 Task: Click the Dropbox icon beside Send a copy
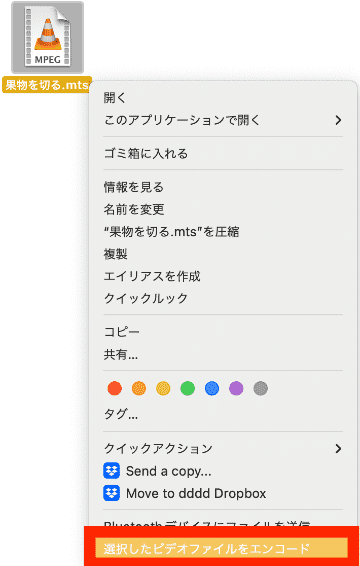point(112,471)
